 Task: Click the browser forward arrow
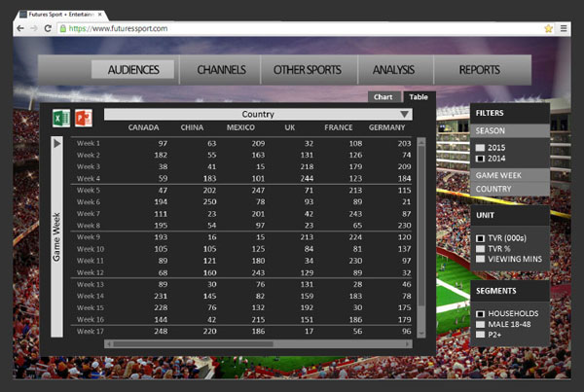(35, 29)
